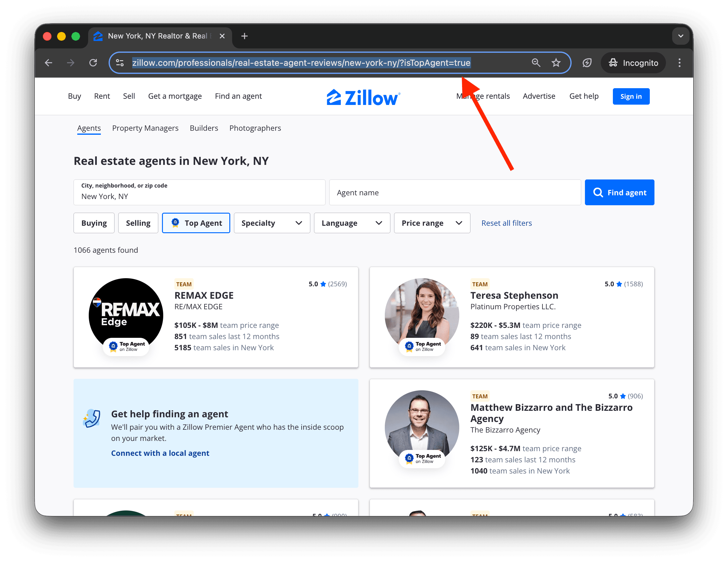Enable the Selling filter
The height and width of the screenshot is (562, 728).
[x=138, y=223]
